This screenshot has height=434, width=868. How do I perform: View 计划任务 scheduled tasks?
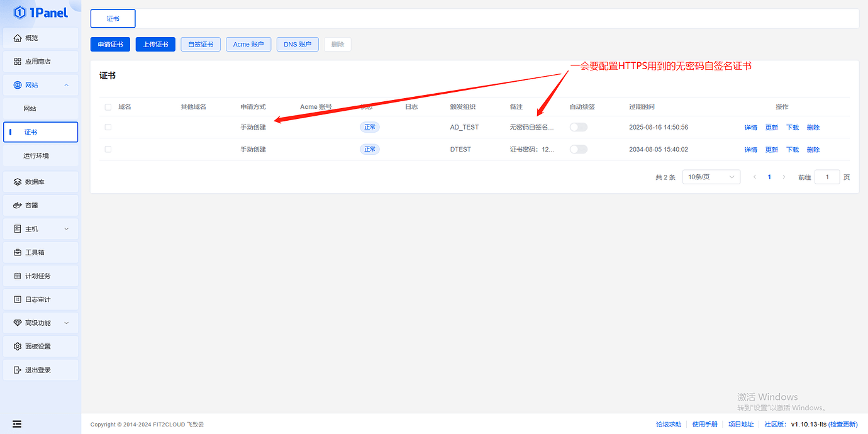coord(40,275)
